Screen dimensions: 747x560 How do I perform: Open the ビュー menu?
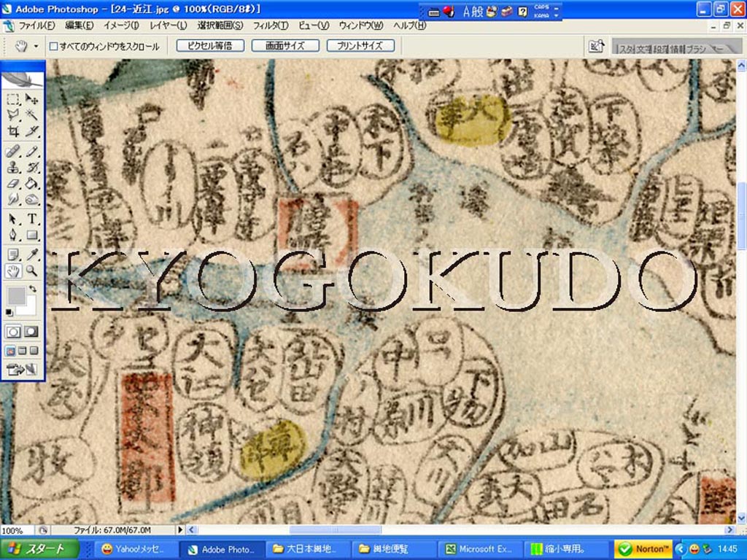point(314,26)
